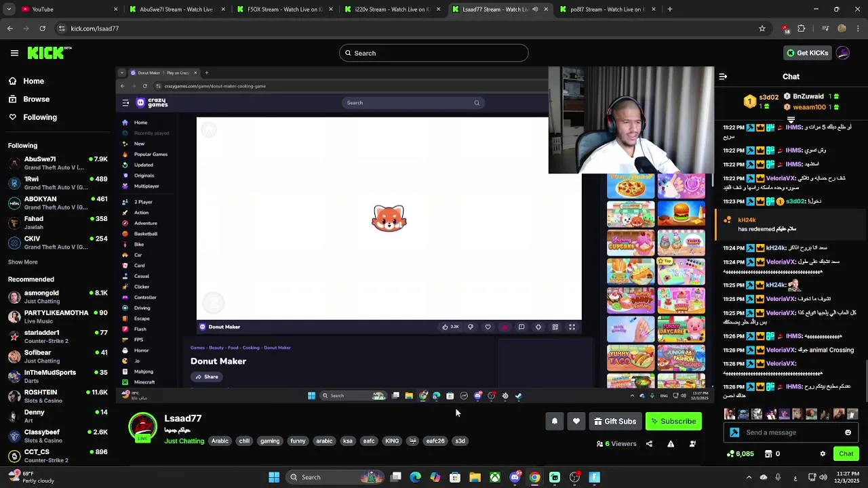Open CKIV followed channel
The height and width of the screenshot is (488, 868).
58,243
